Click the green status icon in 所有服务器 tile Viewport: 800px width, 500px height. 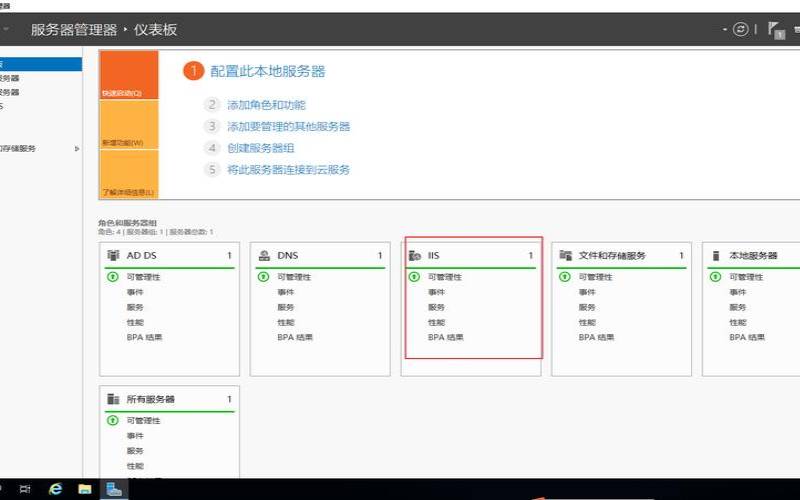[112, 420]
